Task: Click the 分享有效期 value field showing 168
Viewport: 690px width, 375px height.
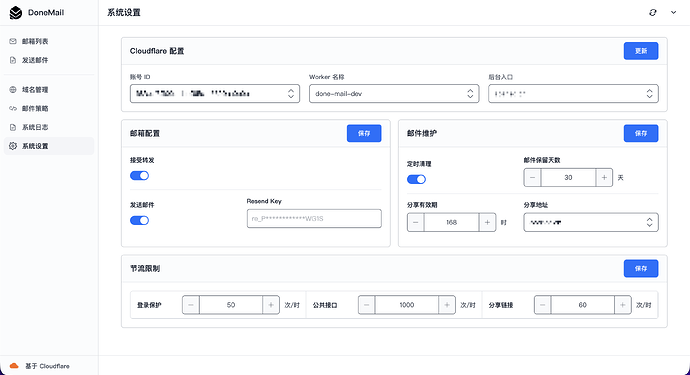Action: [451, 222]
